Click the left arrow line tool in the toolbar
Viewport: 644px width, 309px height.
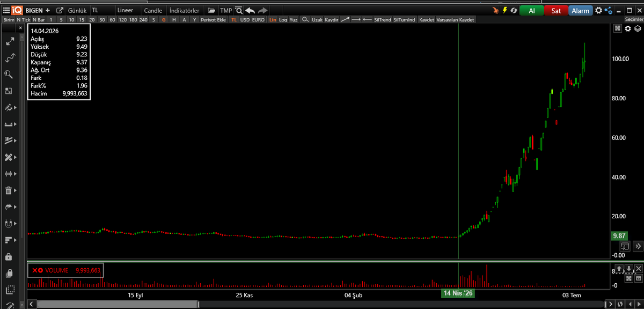tap(368, 19)
